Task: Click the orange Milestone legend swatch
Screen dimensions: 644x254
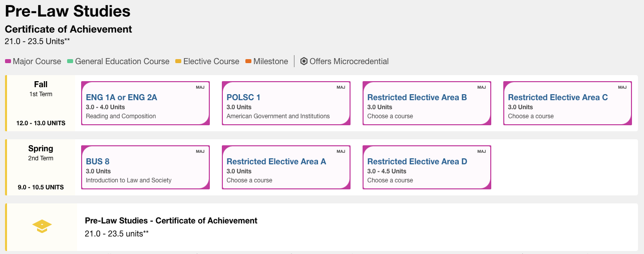Action: click(248, 62)
